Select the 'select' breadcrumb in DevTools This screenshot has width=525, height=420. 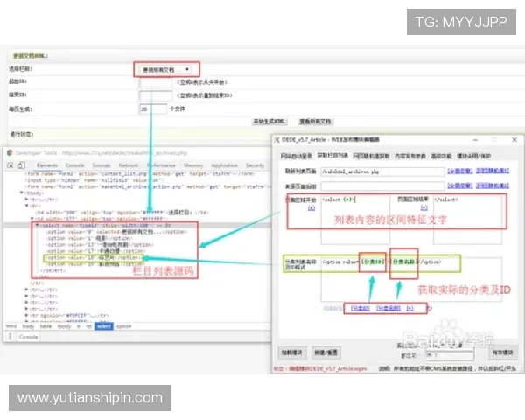(104, 325)
